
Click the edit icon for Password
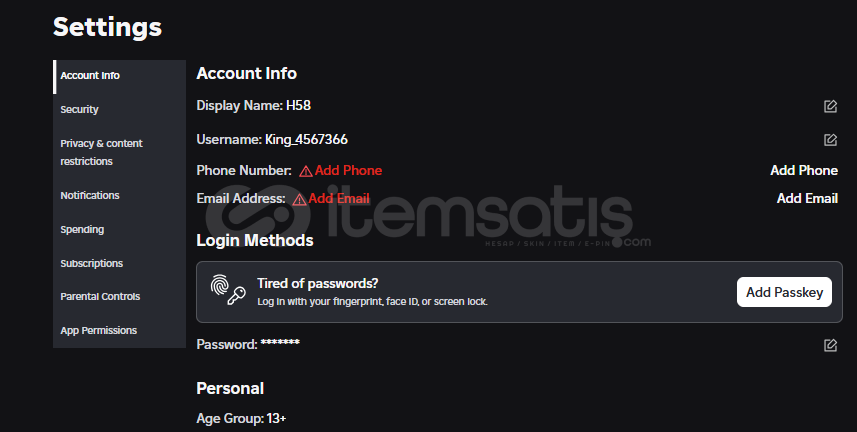click(830, 345)
